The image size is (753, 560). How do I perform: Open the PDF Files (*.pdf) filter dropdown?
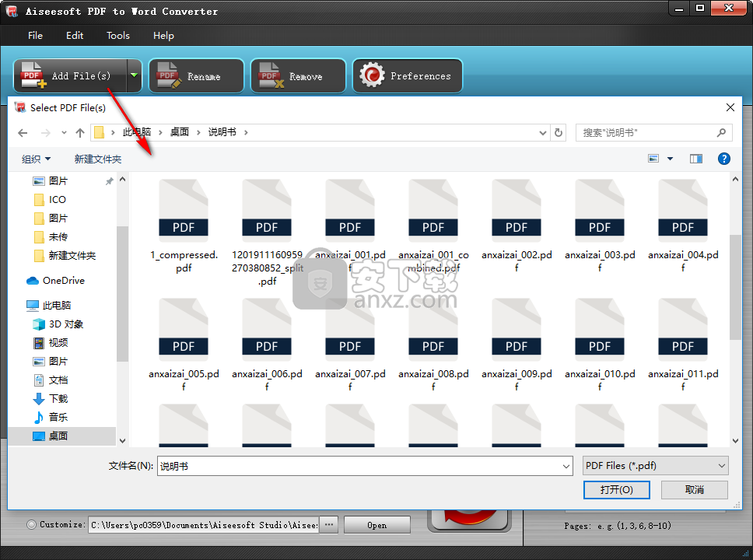tap(655, 465)
